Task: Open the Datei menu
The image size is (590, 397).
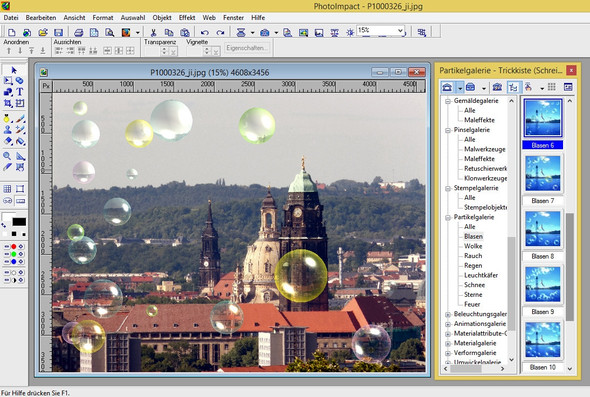Action: (x=11, y=18)
